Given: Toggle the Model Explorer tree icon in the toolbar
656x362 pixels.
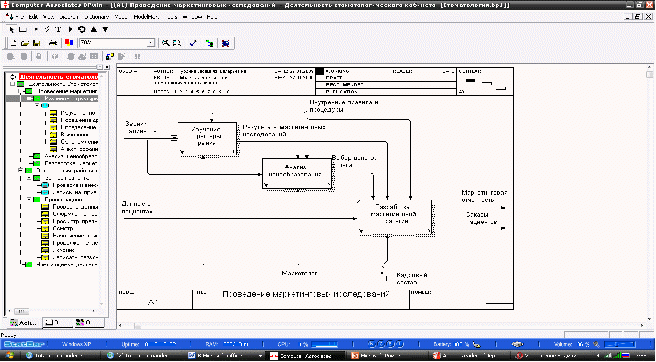Looking at the screenshot, I should [x=209, y=43].
